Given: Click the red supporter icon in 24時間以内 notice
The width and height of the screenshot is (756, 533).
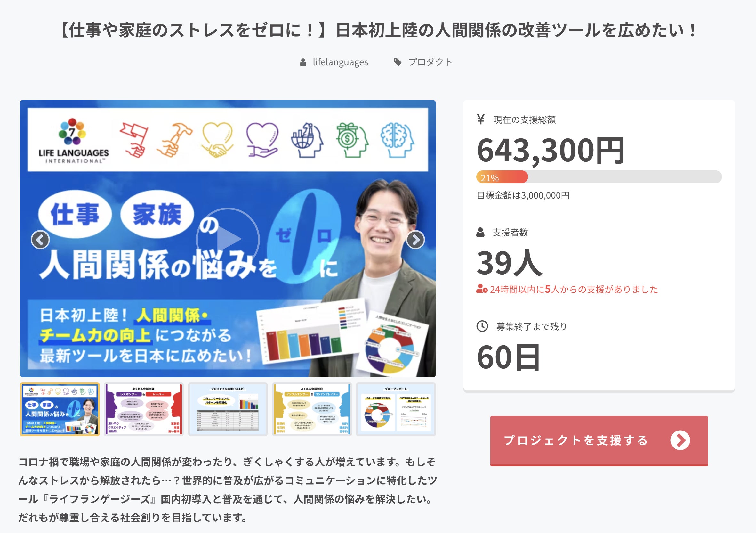Looking at the screenshot, I should (482, 289).
